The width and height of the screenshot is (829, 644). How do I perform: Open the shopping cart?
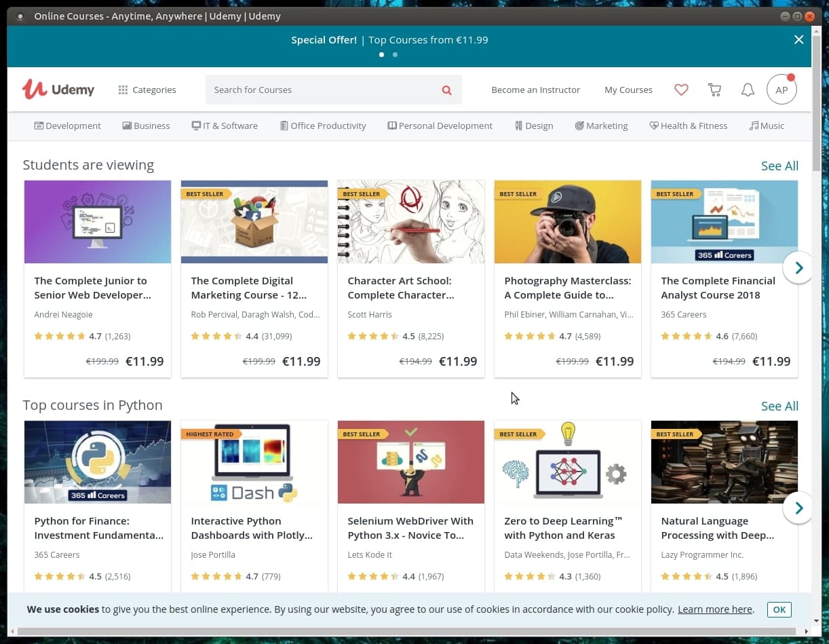[714, 89]
